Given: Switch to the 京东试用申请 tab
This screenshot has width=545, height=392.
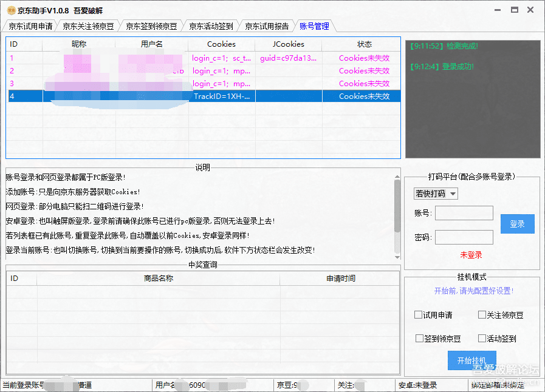Looking at the screenshot, I should 30,26.
